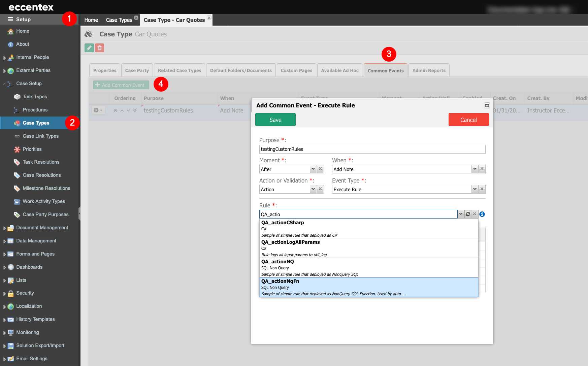The image size is (588, 366).
Task: Maximize the Add Common Event dialog
Action: (487, 105)
